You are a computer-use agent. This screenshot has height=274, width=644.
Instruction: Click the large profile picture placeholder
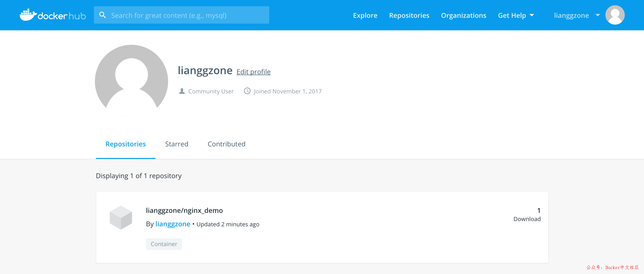131,81
